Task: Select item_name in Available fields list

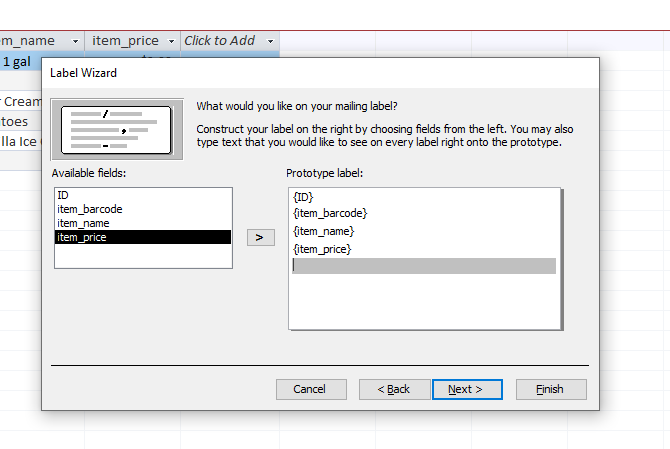Action: (x=143, y=223)
